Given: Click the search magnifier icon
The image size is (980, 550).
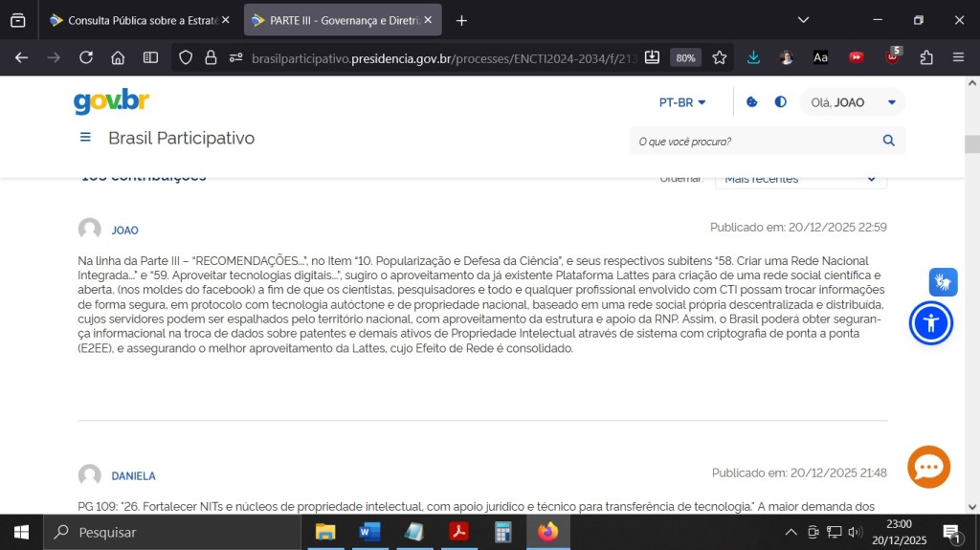Looking at the screenshot, I should point(888,141).
